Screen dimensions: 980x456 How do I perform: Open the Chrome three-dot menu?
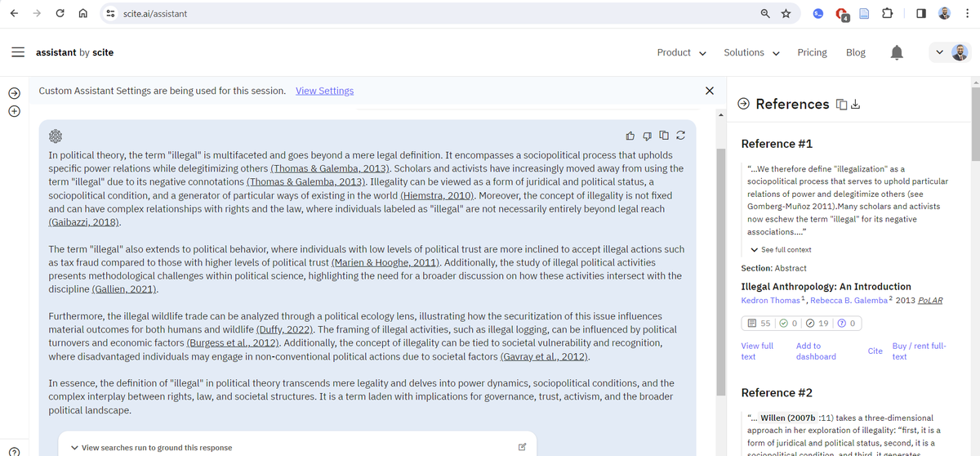coord(967,14)
